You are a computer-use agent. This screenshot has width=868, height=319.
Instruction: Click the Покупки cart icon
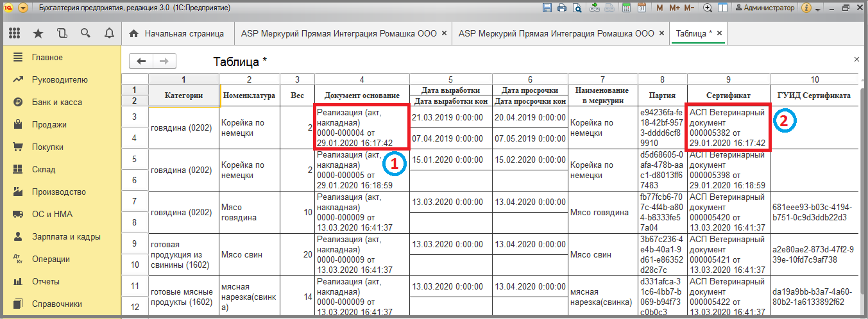(17, 147)
